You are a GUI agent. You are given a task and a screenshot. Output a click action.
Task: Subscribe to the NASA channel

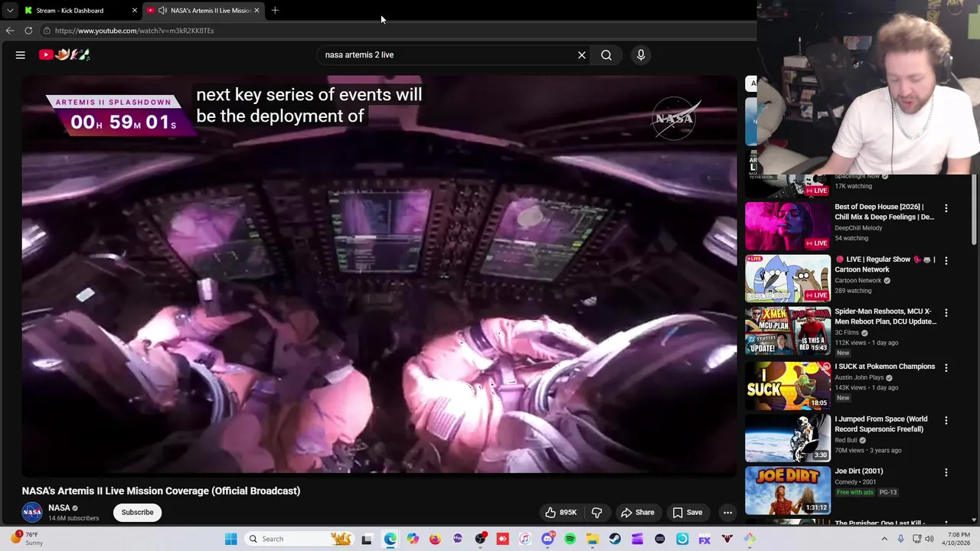coord(138,513)
